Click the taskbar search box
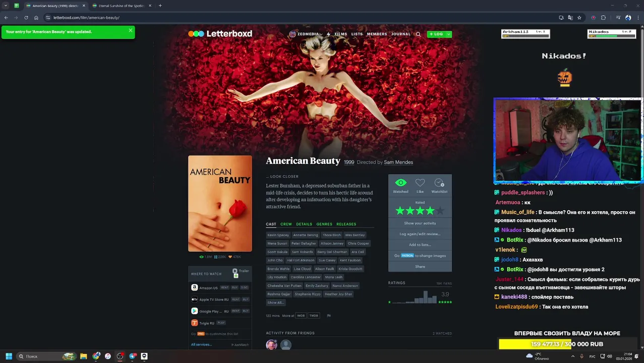Image resolution: width=644 pixels, height=363 pixels. coord(45,356)
